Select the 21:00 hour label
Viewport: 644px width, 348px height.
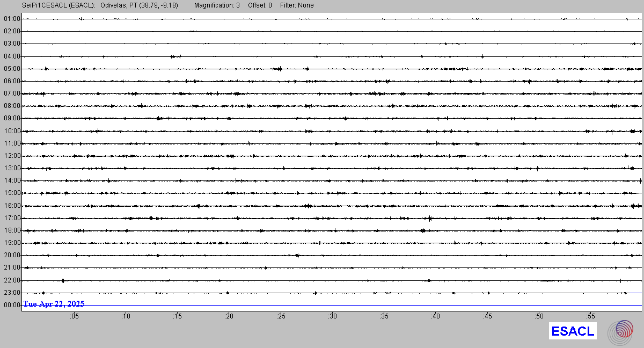[12, 267]
